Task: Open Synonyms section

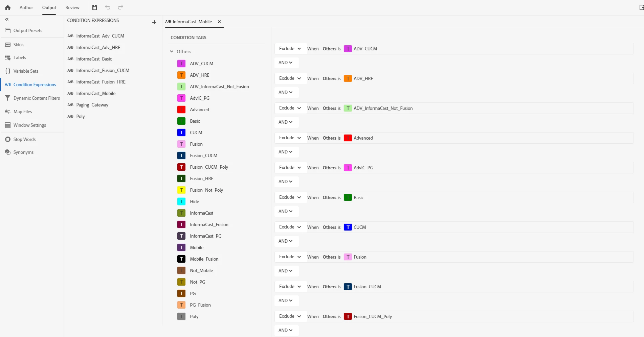Action: (x=23, y=152)
